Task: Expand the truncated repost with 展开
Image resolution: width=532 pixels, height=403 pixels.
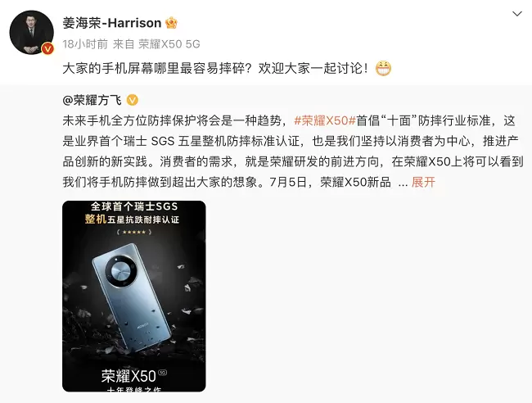Action: tap(423, 183)
